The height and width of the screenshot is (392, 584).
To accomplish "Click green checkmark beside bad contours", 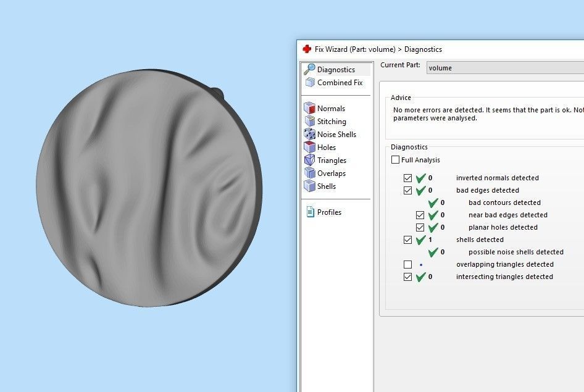I will coord(433,202).
